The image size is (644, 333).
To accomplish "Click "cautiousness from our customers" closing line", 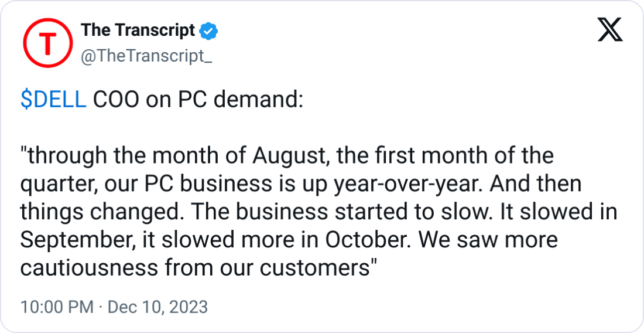I will pyautogui.click(x=198, y=269).
